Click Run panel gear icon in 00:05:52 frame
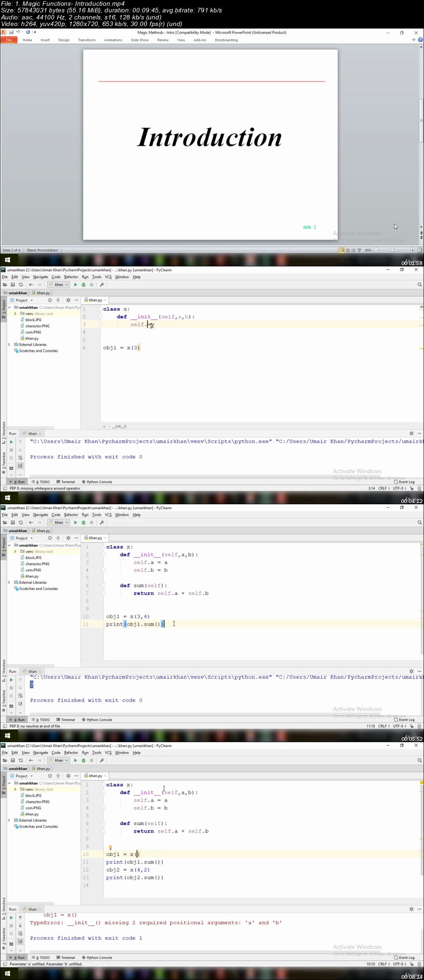This screenshot has height=980, width=424. (x=411, y=671)
